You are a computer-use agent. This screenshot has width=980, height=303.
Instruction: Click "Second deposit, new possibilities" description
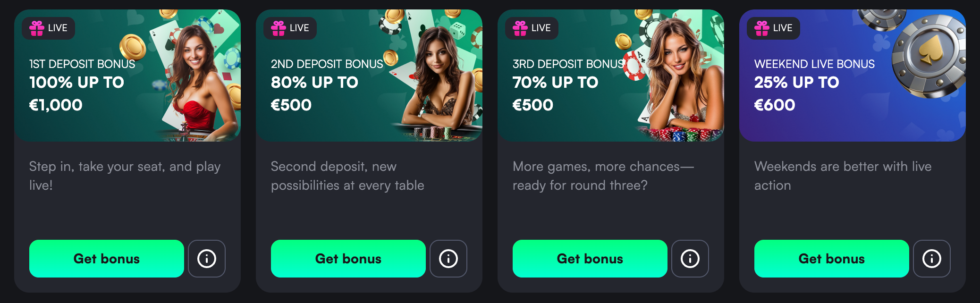coord(347,176)
